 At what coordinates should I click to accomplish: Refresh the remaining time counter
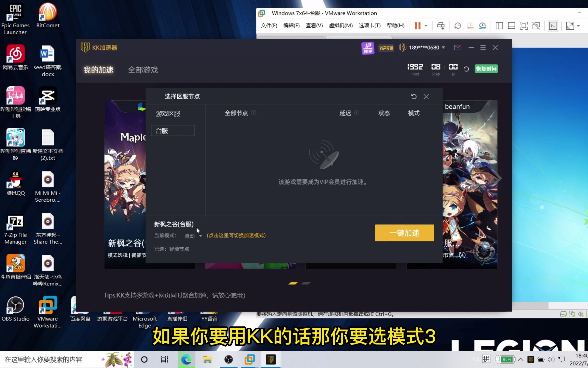point(466,69)
